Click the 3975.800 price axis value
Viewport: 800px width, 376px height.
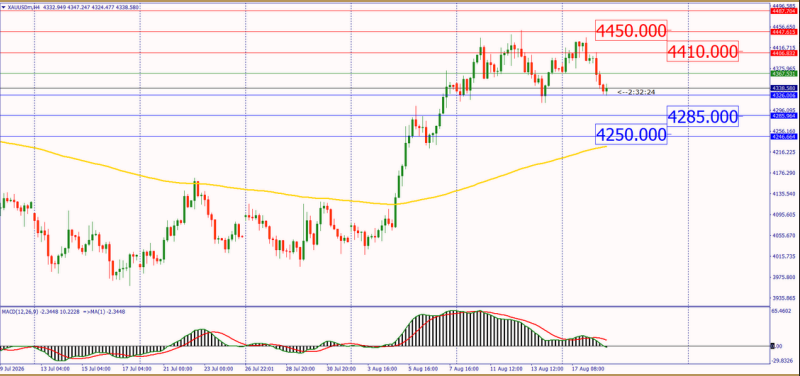tap(783, 278)
